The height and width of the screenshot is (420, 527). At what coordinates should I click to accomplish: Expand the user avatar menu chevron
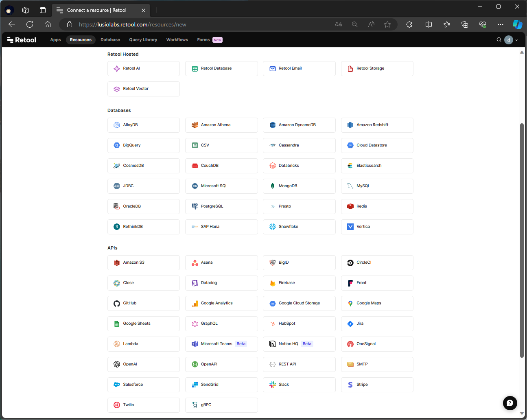tap(516, 40)
